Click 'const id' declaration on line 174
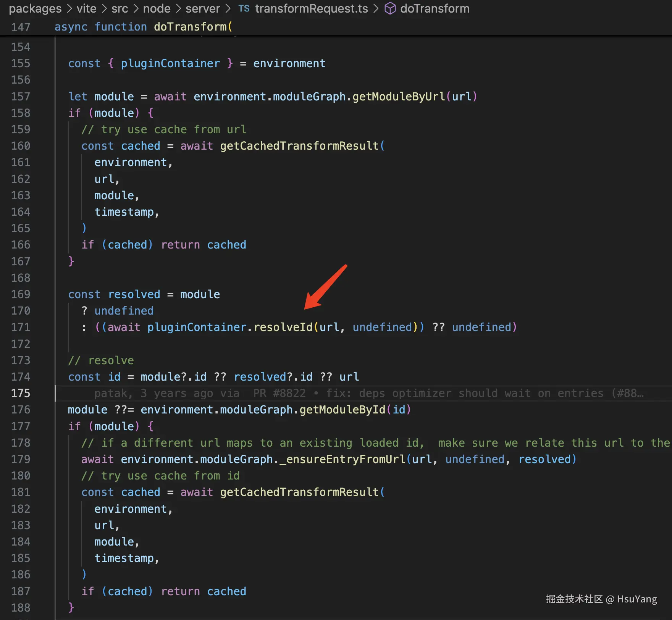The height and width of the screenshot is (620, 672). coord(94,377)
